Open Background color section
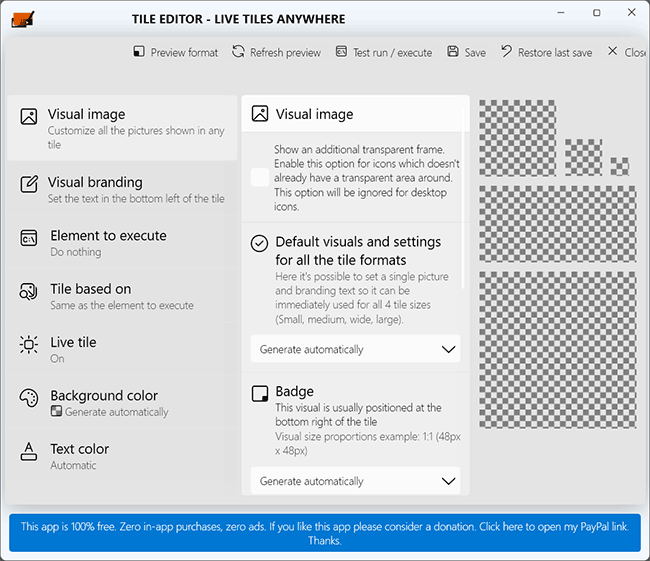650x561 pixels. (x=122, y=403)
